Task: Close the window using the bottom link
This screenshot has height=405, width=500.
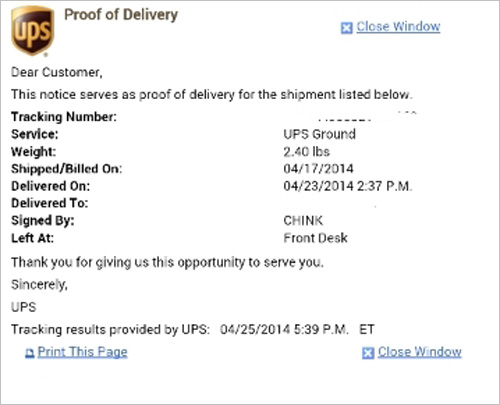Action: 420,352
